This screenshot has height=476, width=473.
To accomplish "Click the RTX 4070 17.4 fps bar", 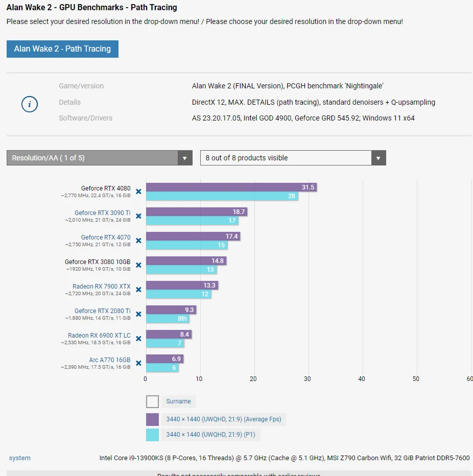I will pos(193,236).
